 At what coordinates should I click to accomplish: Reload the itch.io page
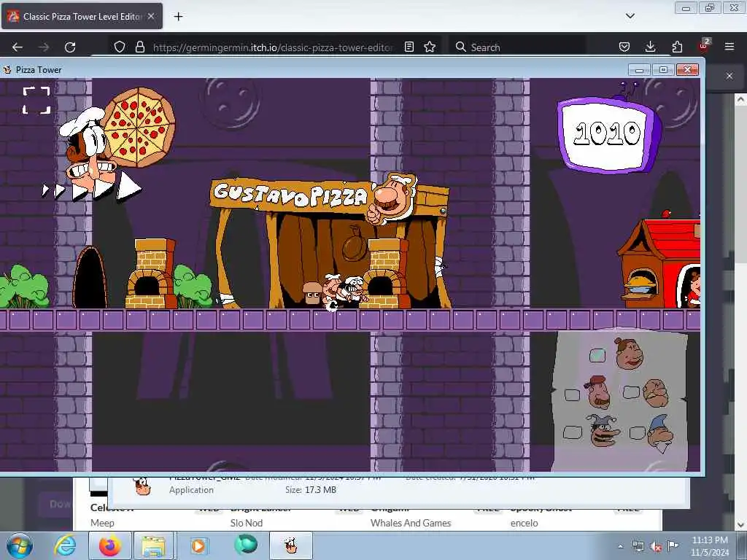point(70,47)
